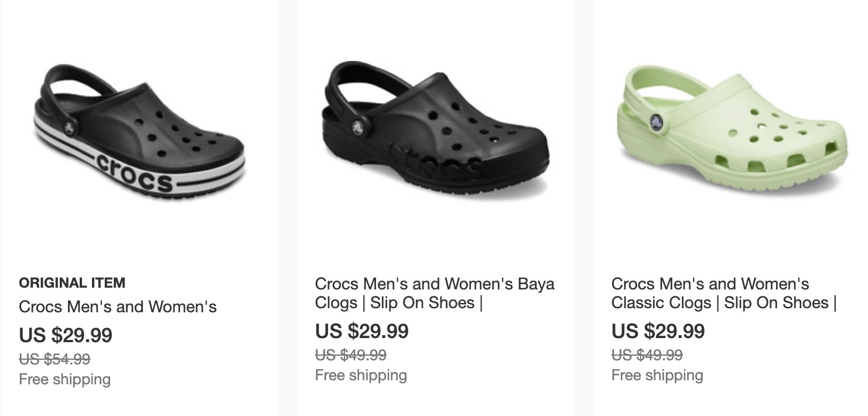Viewport: 868px width, 416px height.
Task: Click the crossed-out US $54.99 price
Action: [x=54, y=359]
